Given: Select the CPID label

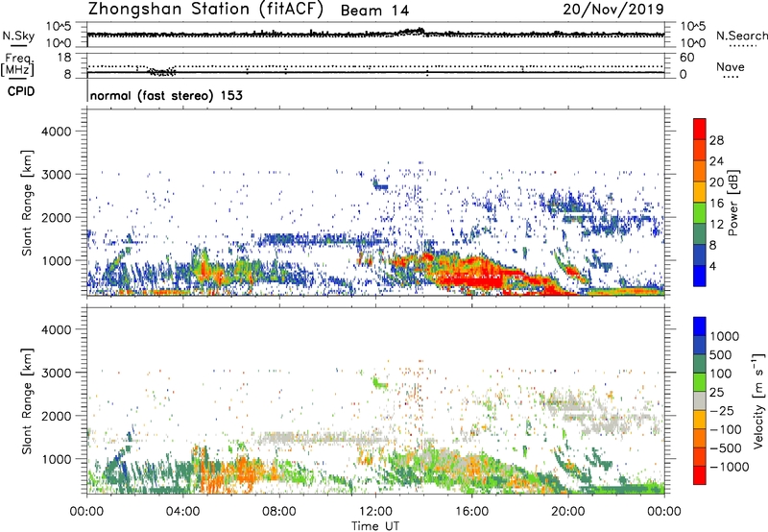Looking at the screenshot, I should click(x=21, y=91).
